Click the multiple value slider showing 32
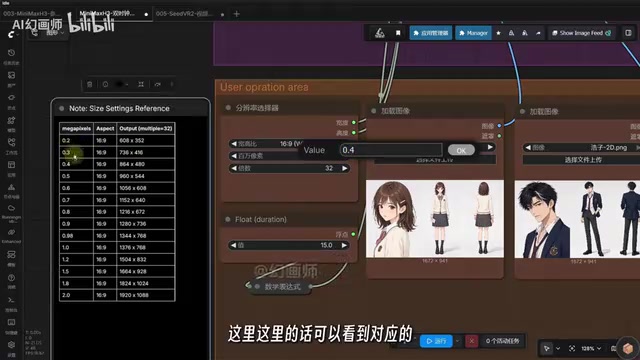This screenshot has width=640, height=360. click(x=289, y=168)
